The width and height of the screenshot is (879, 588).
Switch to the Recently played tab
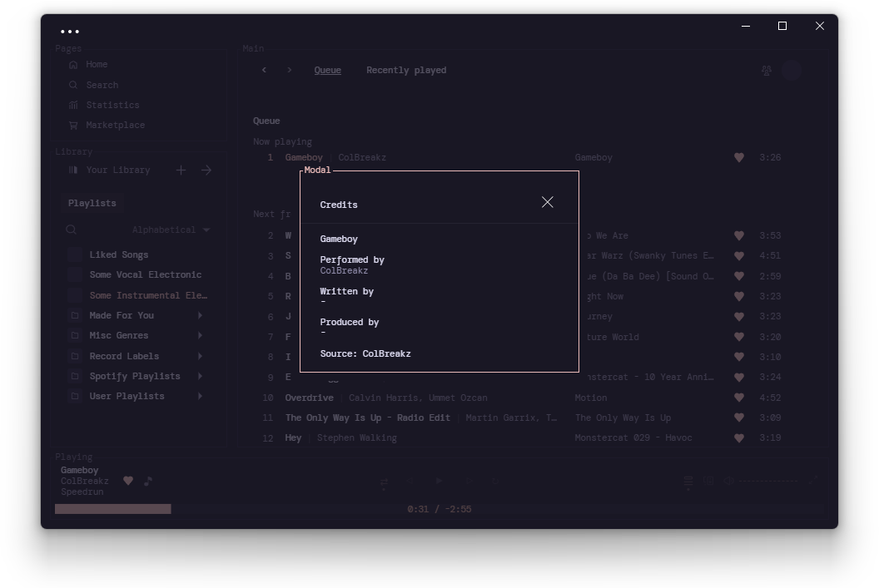coord(406,70)
